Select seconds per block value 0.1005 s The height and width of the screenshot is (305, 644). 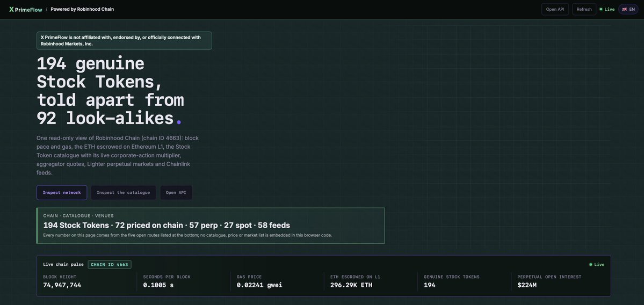(158, 285)
